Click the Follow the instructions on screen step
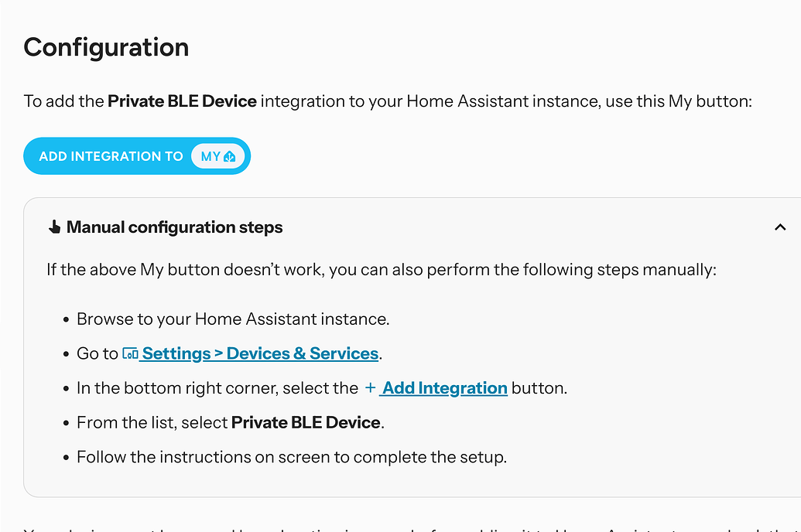801x532 pixels. click(291, 457)
